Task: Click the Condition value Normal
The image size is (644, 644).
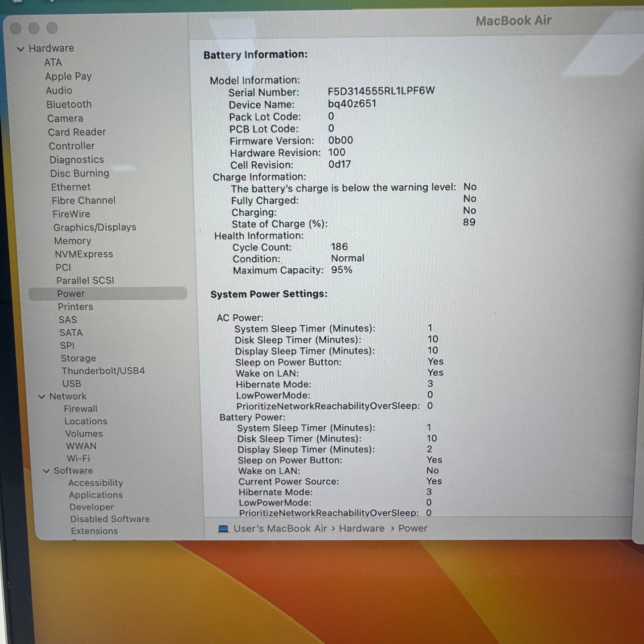Action: pyautogui.click(x=348, y=258)
